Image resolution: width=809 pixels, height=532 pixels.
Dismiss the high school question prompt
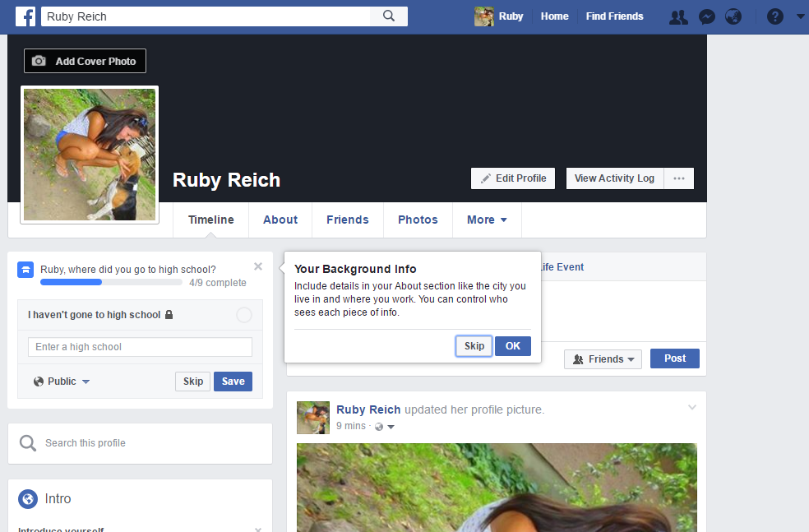257,266
